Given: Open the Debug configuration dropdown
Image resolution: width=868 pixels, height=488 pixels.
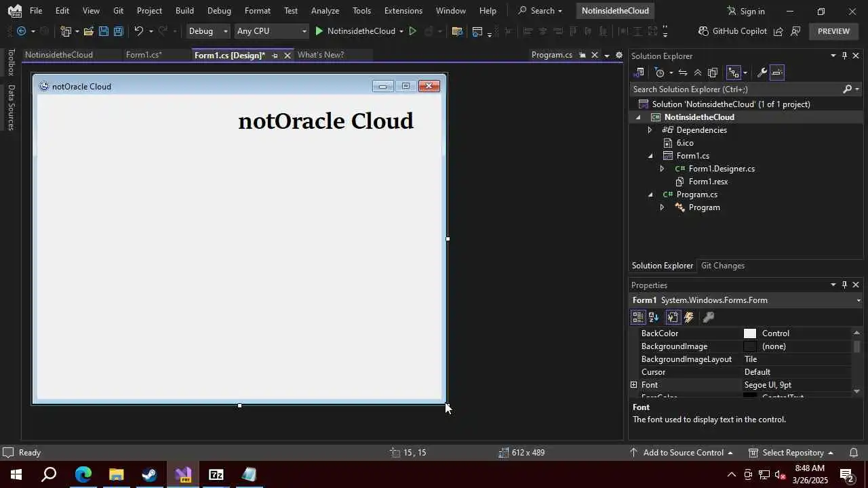Looking at the screenshot, I should pyautogui.click(x=208, y=31).
